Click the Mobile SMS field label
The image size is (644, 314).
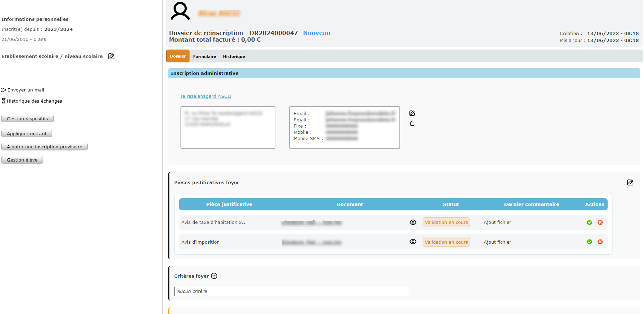[308, 139]
